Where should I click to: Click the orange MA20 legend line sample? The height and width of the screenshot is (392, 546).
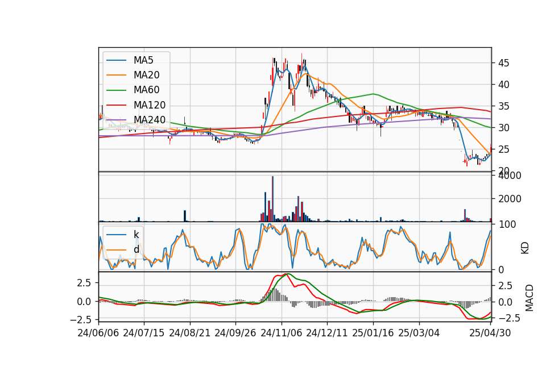pyautogui.click(x=116, y=75)
